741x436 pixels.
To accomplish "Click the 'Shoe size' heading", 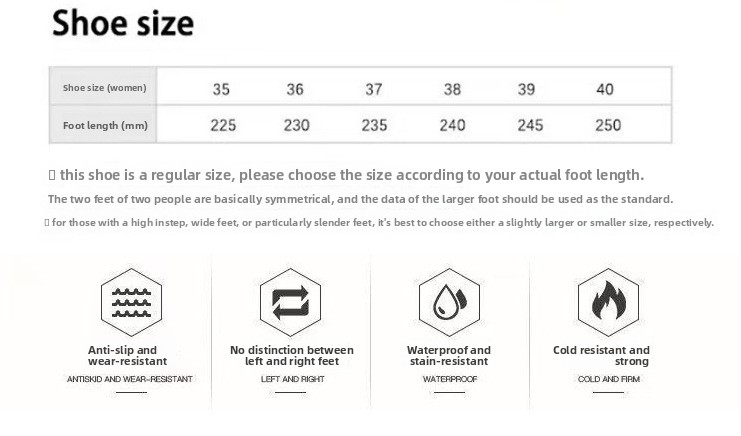I will click(122, 23).
